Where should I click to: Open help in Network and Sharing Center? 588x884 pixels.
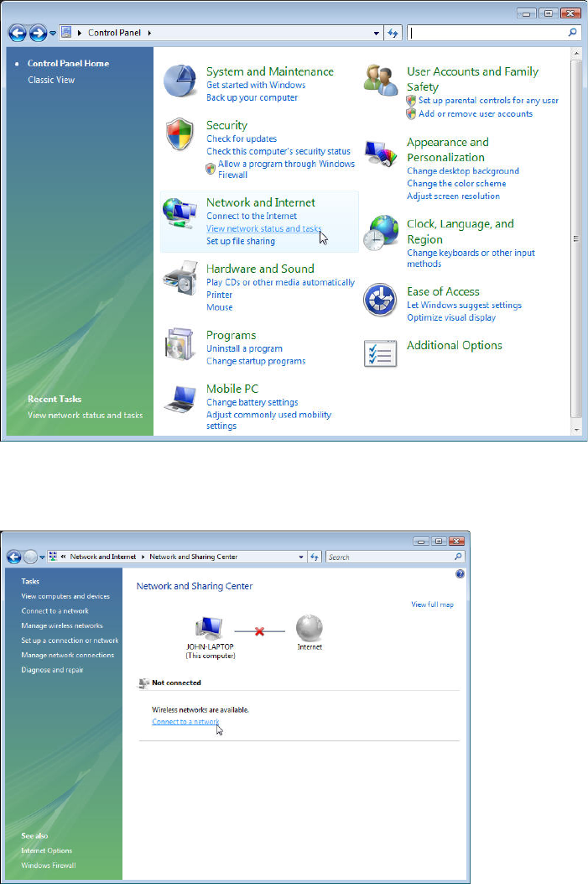tap(461, 574)
